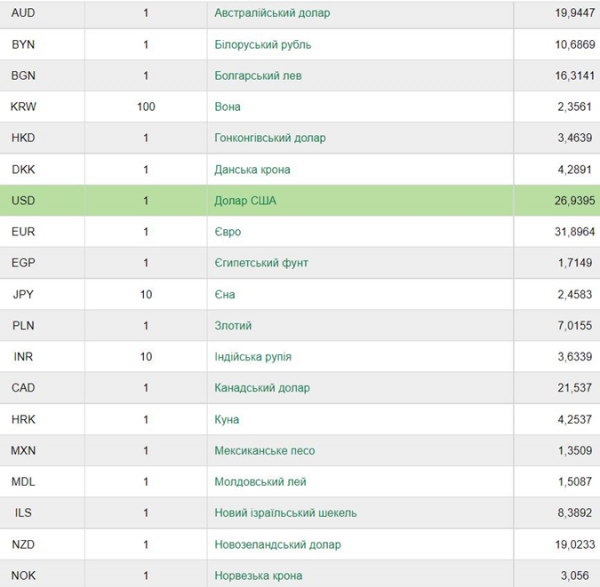Select the Молдовський лей link

pyautogui.click(x=260, y=481)
